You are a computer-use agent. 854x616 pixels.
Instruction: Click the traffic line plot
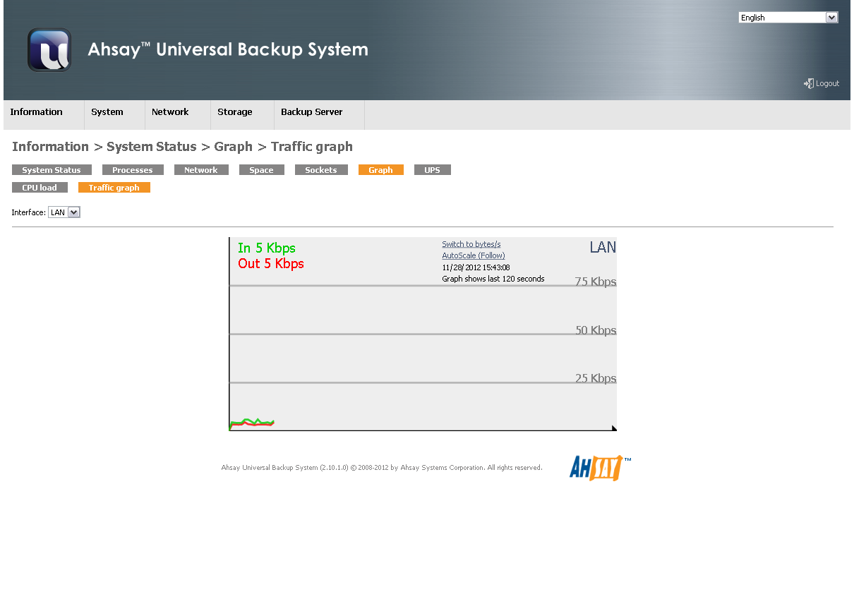point(252,423)
